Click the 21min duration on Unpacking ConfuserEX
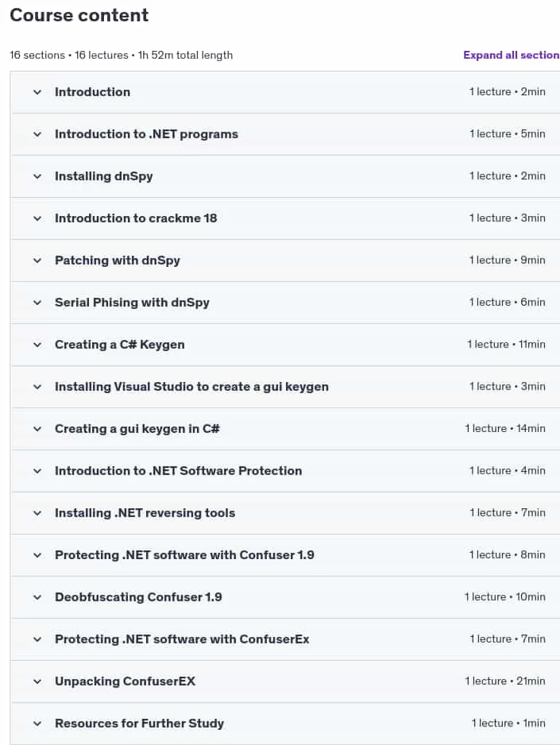This screenshot has height=745, width=560. click(x=531, y=681)
